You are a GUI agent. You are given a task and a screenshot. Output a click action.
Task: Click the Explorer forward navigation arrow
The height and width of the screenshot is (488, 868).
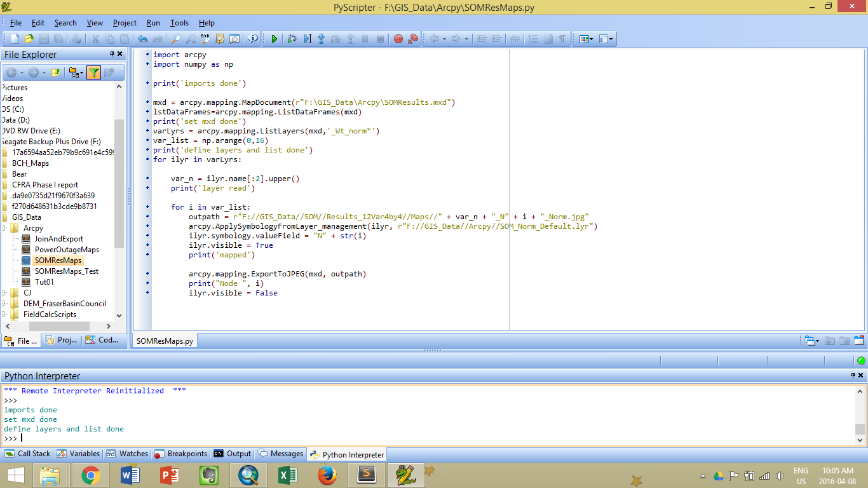[x=33, y=73]
